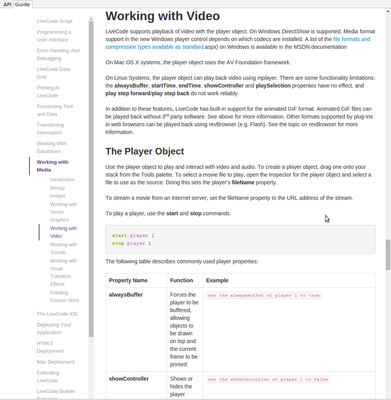Open Error Handling And Debugging guide
This screenshot has width=391, height=400.
tap(58, 54)
